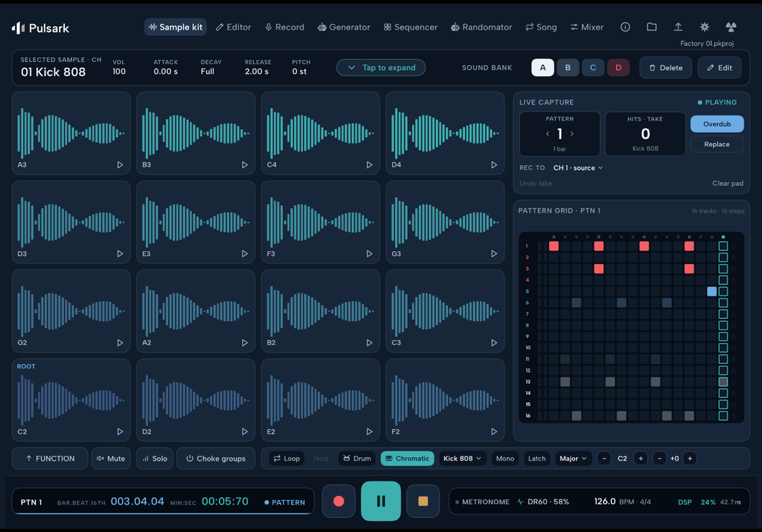Screen dimensions: 762x532
Task: Tap to expand sample parameters
Action: [381, 68]
